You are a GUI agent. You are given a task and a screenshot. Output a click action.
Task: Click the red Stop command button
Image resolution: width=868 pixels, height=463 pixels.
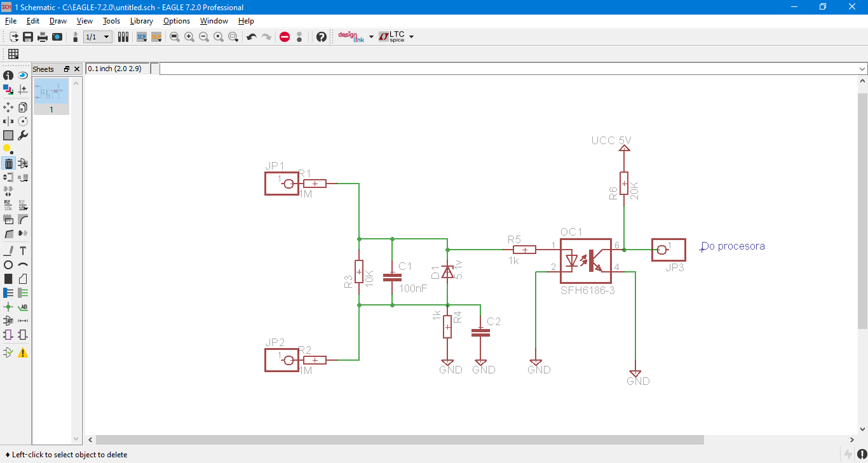[285, 37]
